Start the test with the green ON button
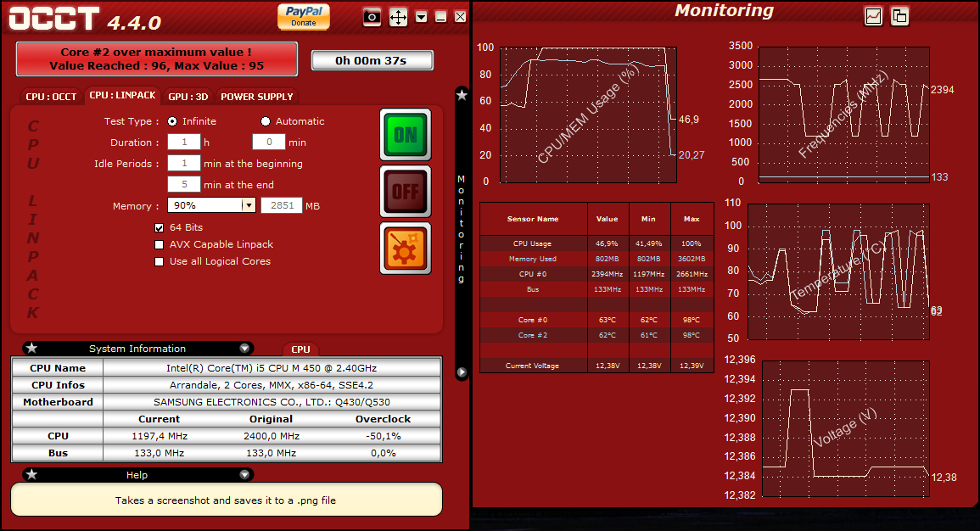 (406, 134)
